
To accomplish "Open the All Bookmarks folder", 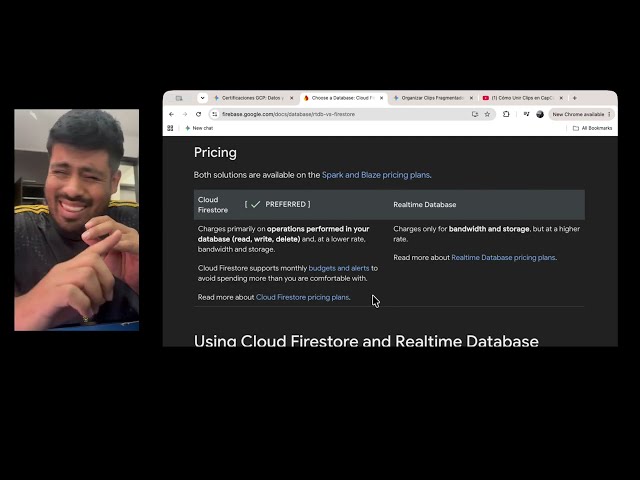I will pos(592,128).
